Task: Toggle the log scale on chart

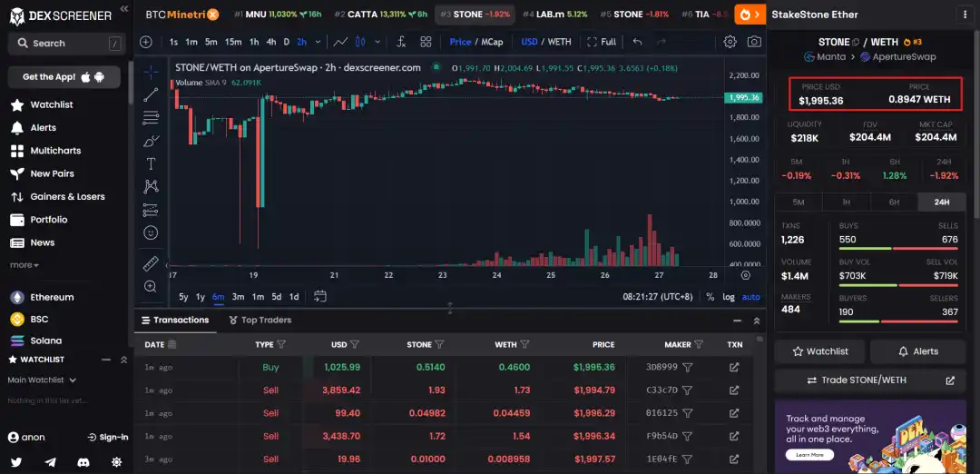Action: click(x=729, y=297)
